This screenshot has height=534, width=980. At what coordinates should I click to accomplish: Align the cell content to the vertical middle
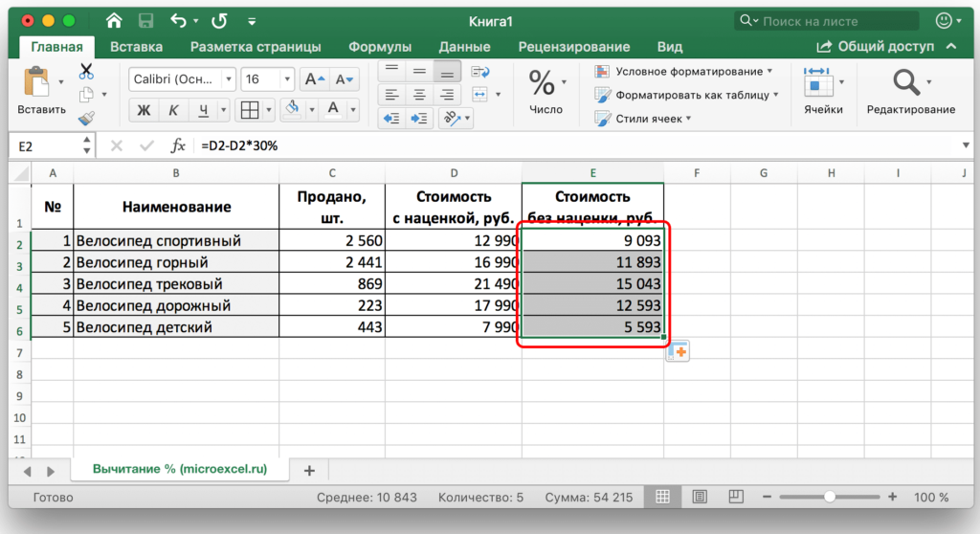click(419, 71)
